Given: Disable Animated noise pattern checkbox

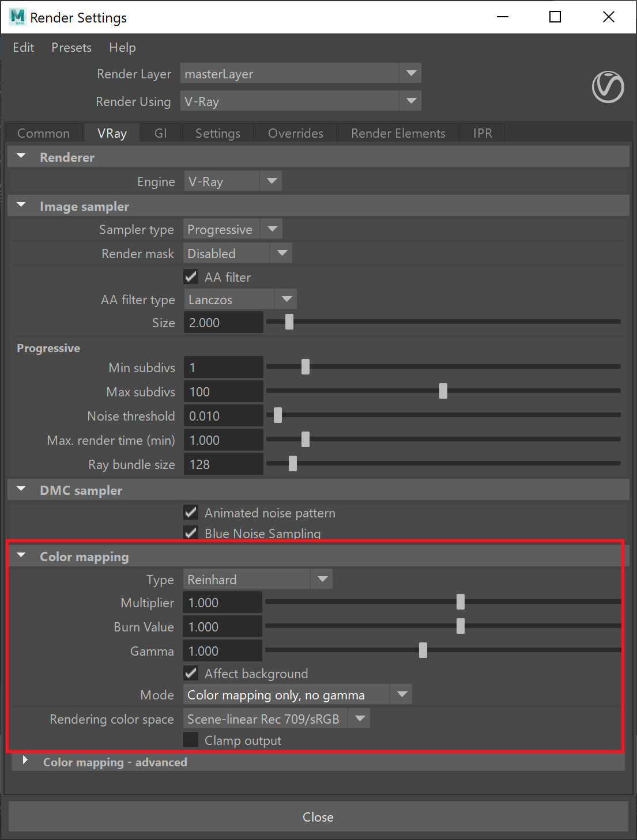Looking at the screenshot, I should point(191,512).
